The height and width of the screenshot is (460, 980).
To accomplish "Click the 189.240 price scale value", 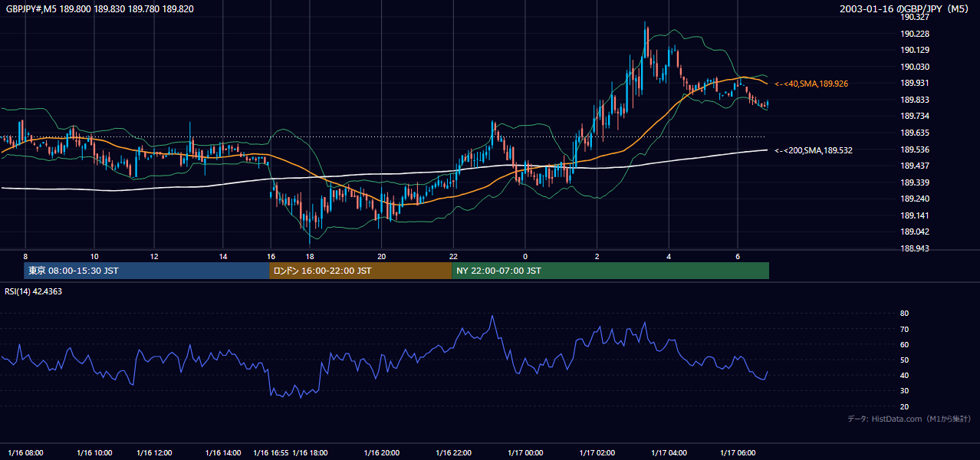I will tap(915, 199).
